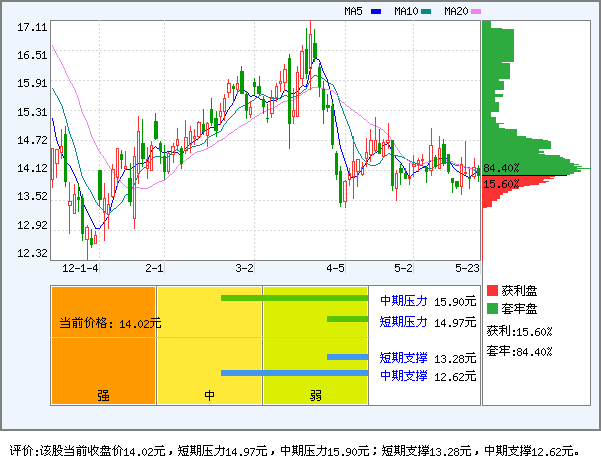
Task: Select the orange 强 strength zone
Action: tap(103, 345)
